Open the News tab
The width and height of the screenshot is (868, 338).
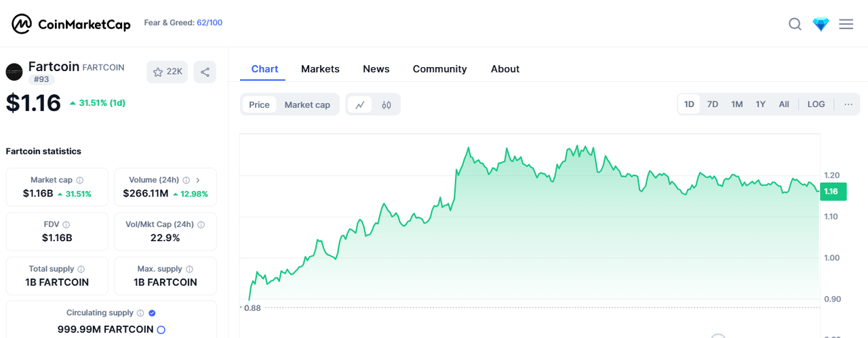tap(376, 69)
